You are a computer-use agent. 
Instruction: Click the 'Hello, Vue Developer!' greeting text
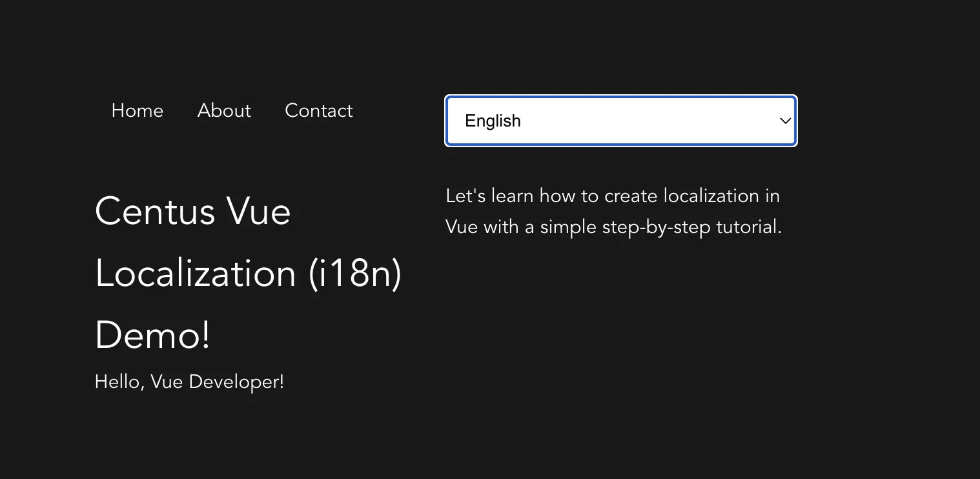point(189,382)
